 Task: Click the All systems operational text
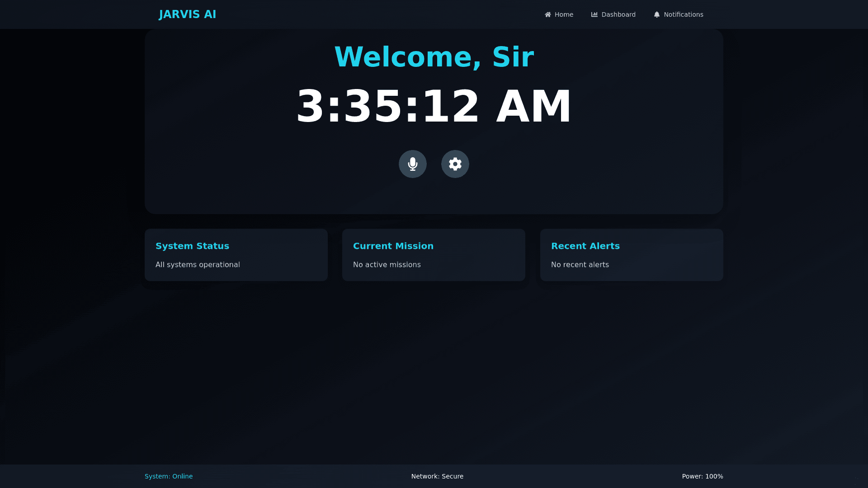pos(198,265)
